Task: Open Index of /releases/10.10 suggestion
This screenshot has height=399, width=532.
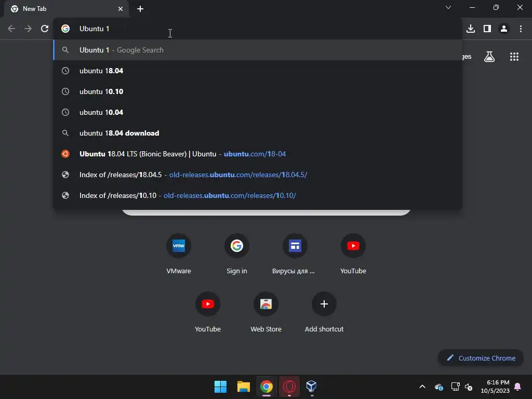Action: (258, 195)
